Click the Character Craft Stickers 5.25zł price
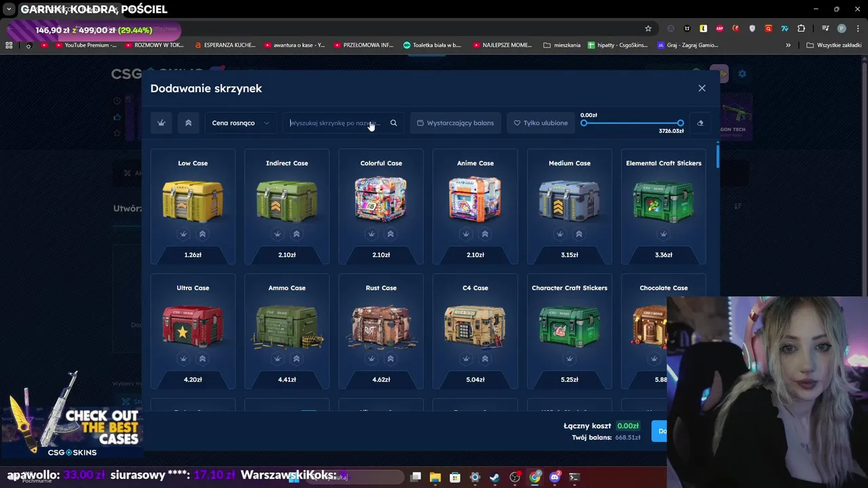Image resolution: width=868 pixels, height=488 pixels. [x=570, y=380]
